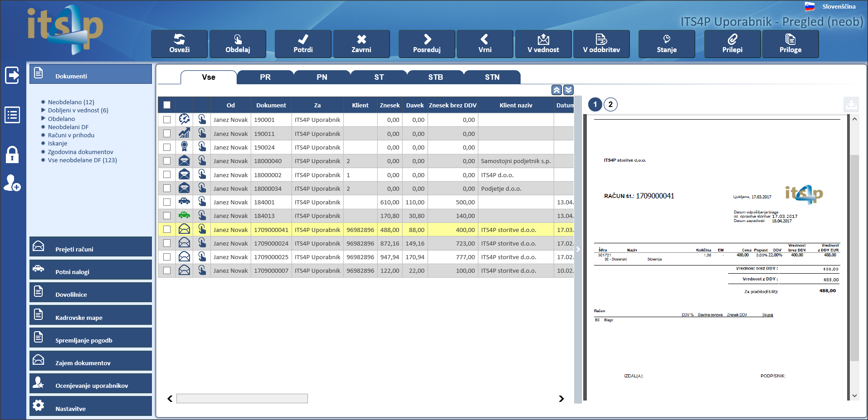Open V vednost envelope toolbar button
This screenshot has width=868, height=420.
543,39
